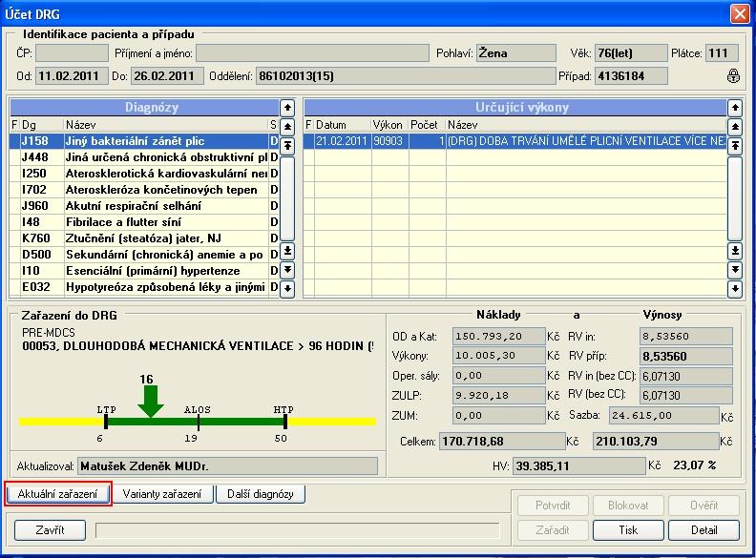Screen dimensions: 756x558
Task: Určující výkony list: click jump-to-first arrow button
Action: 735,145
